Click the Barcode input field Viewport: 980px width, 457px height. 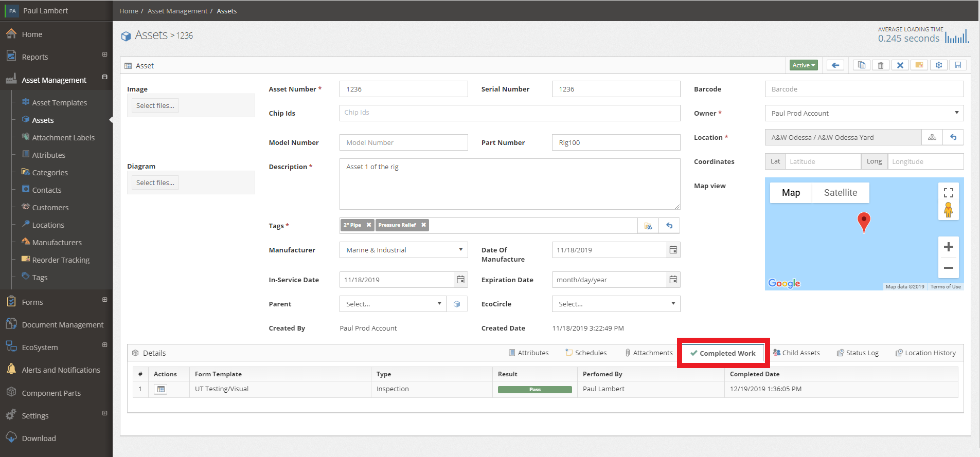[x=864, y=89]
